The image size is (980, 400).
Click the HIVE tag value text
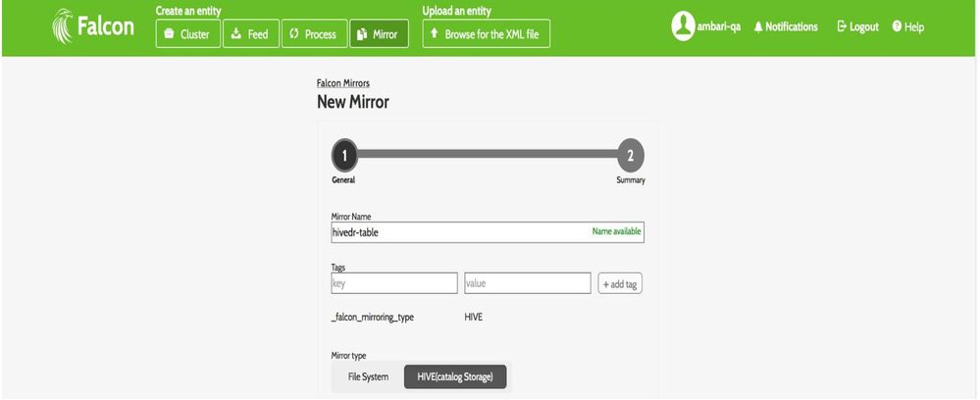(473, 317)
